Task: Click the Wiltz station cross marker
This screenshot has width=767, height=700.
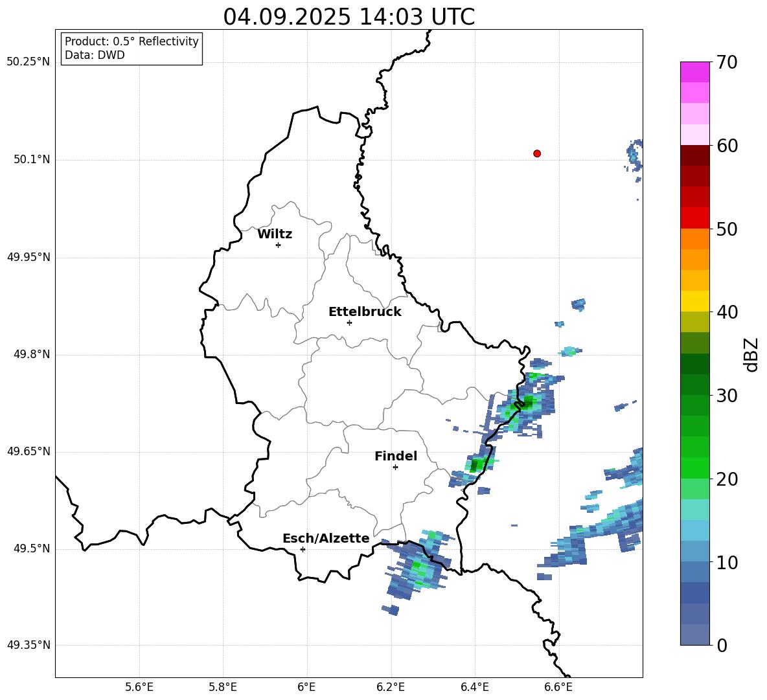Action: coord(279,245)
